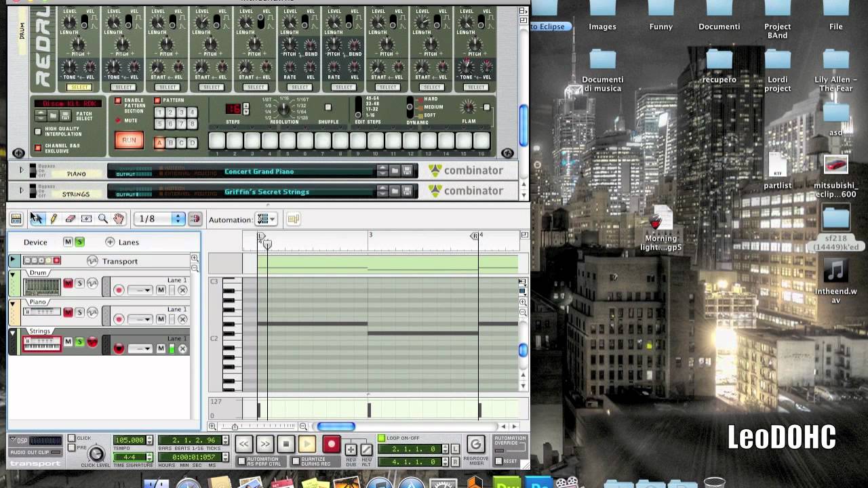Turn the Redrum Resolution knob
The image size is (868, 488).
click(284, 108)
